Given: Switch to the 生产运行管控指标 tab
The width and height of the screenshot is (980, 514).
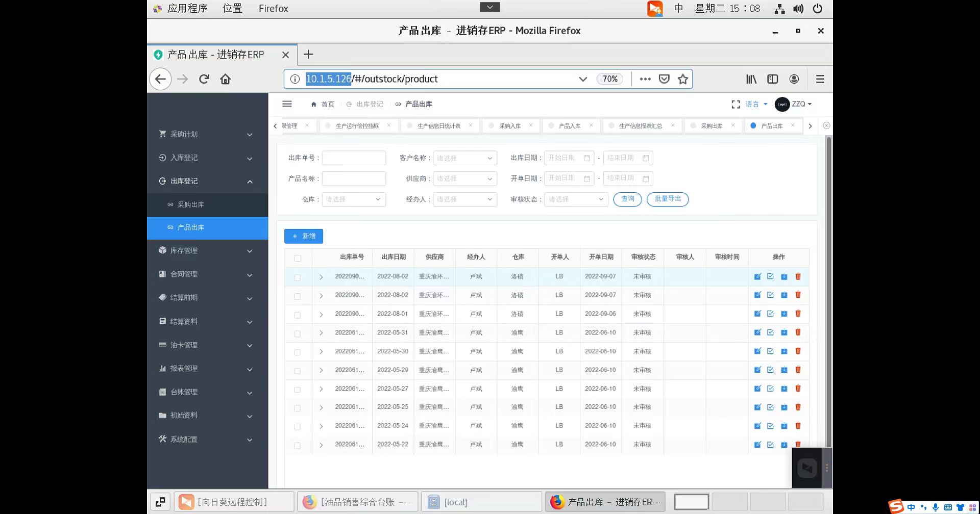Looking at the screenshot, I should coord(357,125).
